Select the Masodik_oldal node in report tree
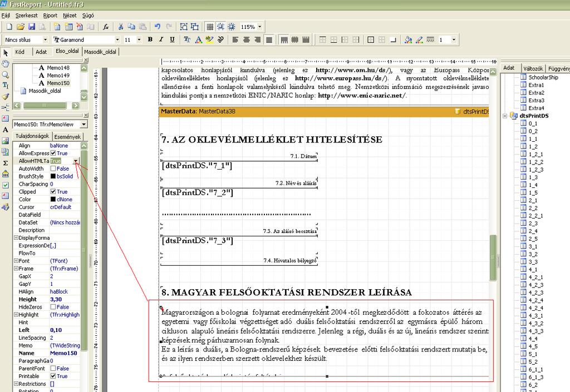This screenshot has width=570, height=392. (x=45, y=91)
